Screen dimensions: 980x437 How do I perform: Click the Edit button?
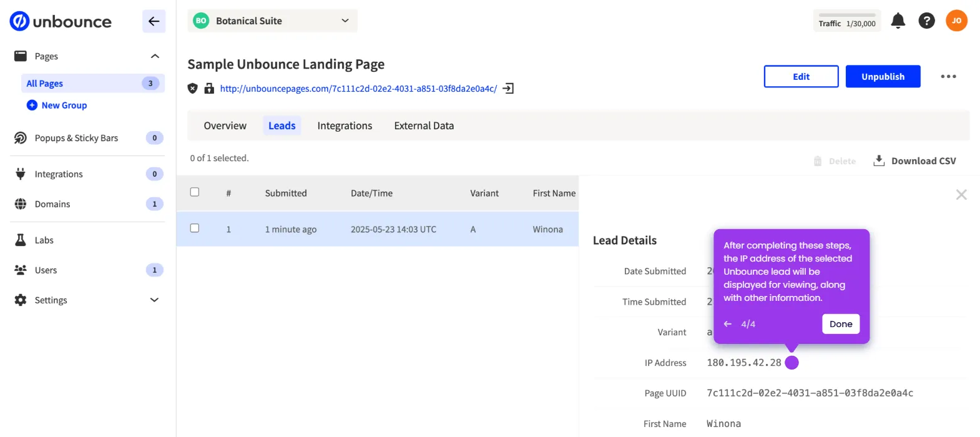coord(801,76)
